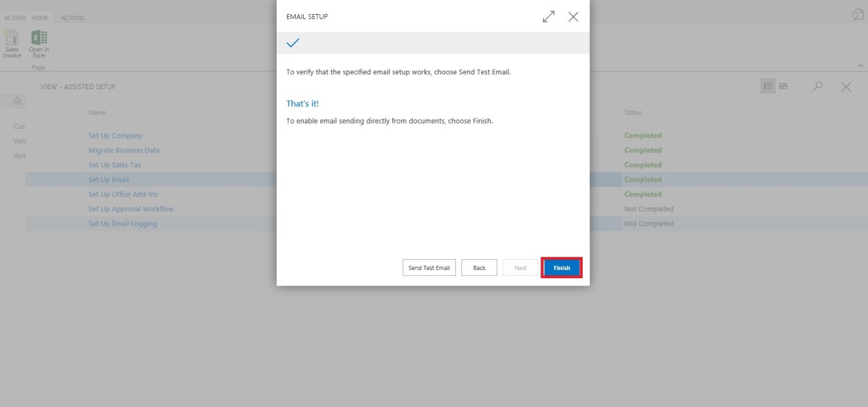Click the That's it! heading

302,104
